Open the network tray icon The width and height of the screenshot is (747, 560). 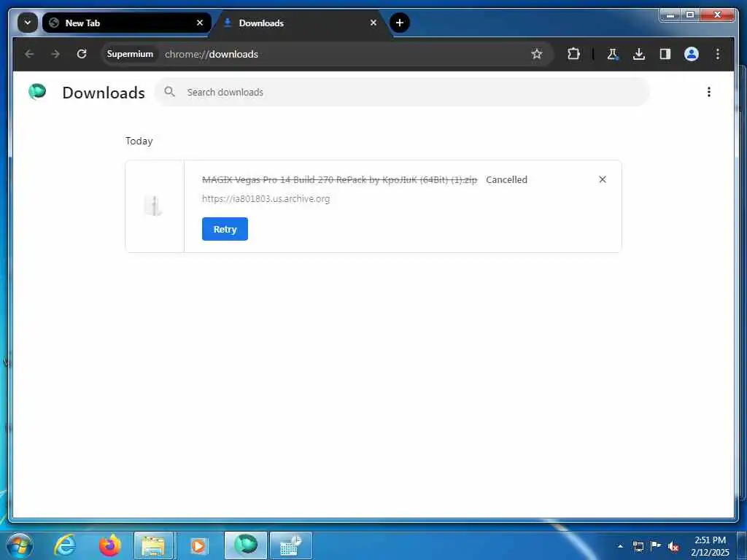[638, 546]
